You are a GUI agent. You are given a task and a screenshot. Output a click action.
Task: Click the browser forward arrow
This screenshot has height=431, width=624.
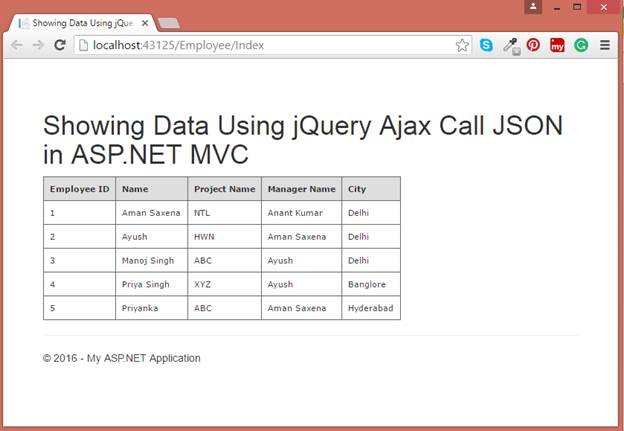38,45
